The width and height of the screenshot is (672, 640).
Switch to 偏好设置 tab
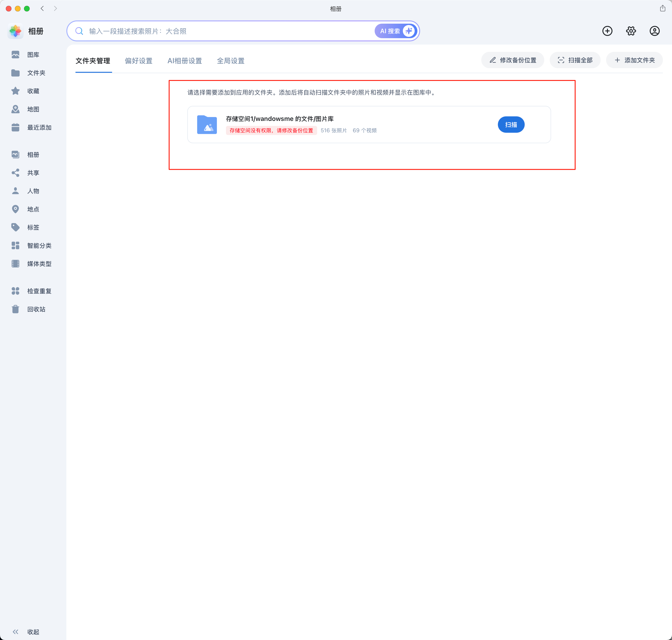point(139,61)
